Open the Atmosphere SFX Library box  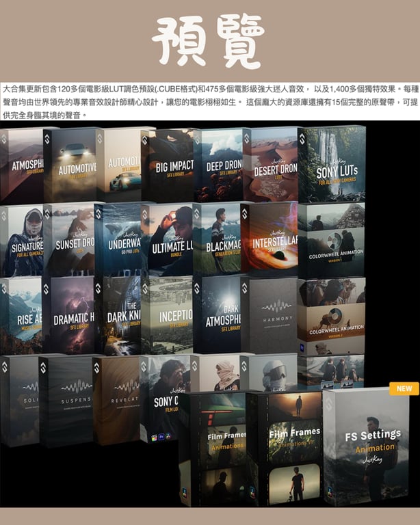22,165
